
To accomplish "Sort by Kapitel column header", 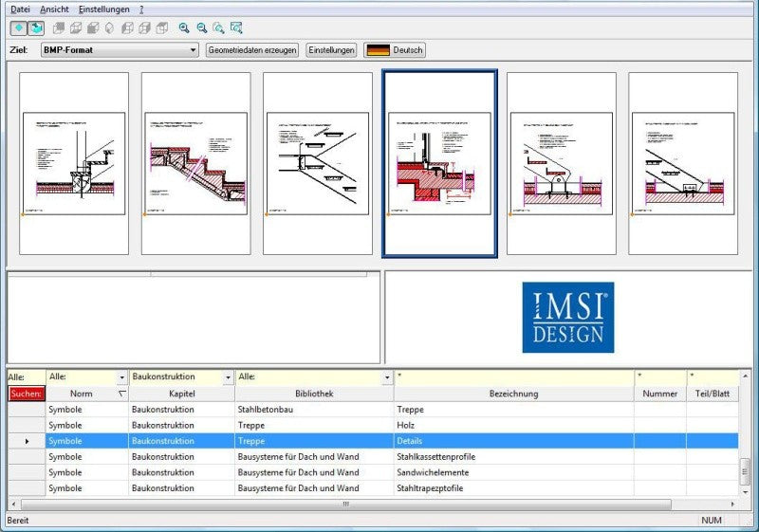I will [182, 394].
